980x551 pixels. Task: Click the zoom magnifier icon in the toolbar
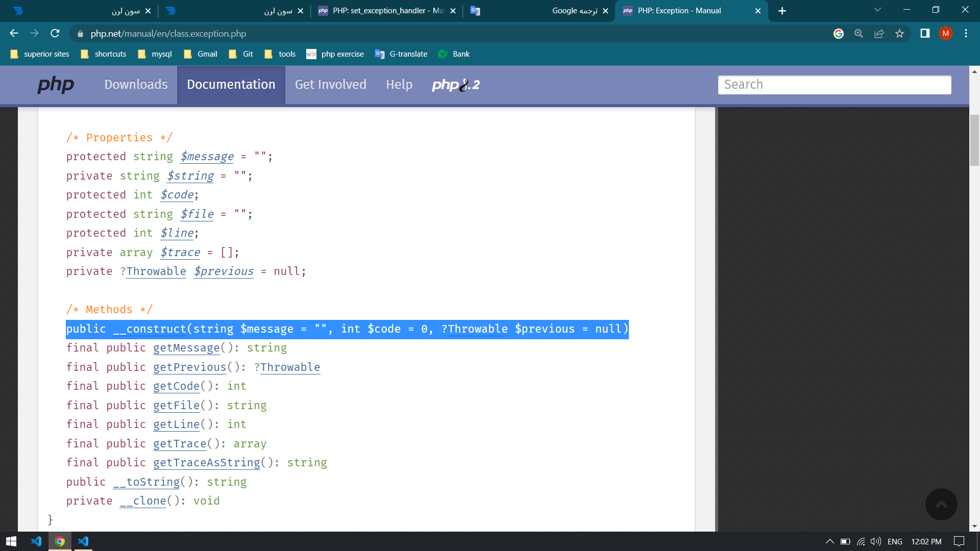click(859, 34)
